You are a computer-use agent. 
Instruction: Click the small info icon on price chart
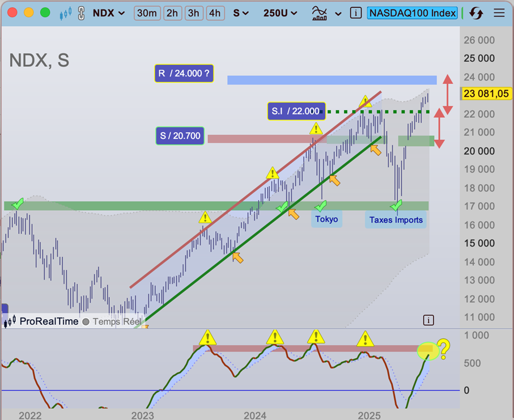coord(428,320)
